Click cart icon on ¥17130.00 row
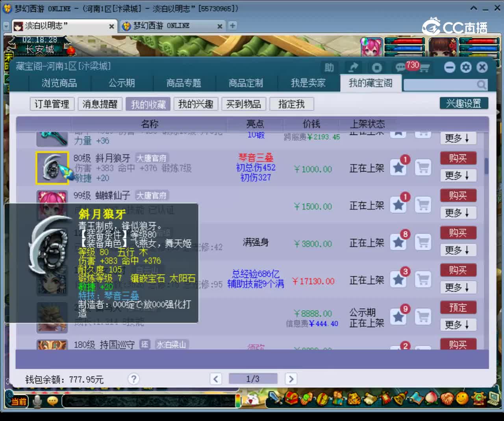Viewport: 504px width, 421px height. pyautogui.click(x=423, y=279)
